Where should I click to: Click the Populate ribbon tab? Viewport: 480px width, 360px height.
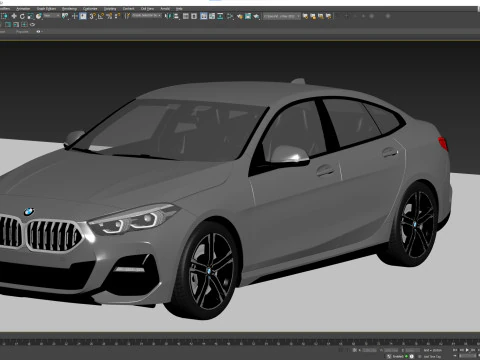coord(22,32)
